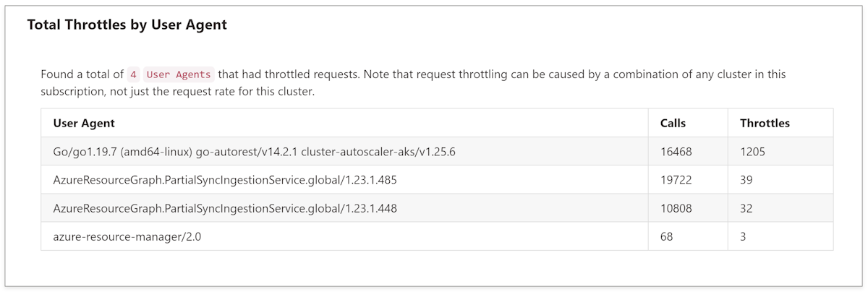The image size is (868, 292).
Task: Click the 10808 calls value
Action: (676, 208)
